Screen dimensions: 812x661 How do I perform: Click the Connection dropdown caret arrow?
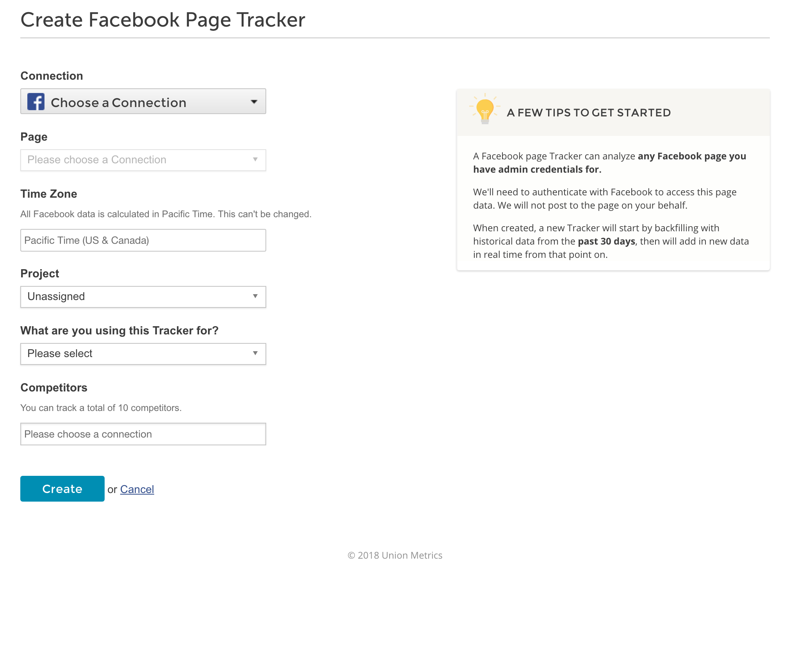click(254, 102)
